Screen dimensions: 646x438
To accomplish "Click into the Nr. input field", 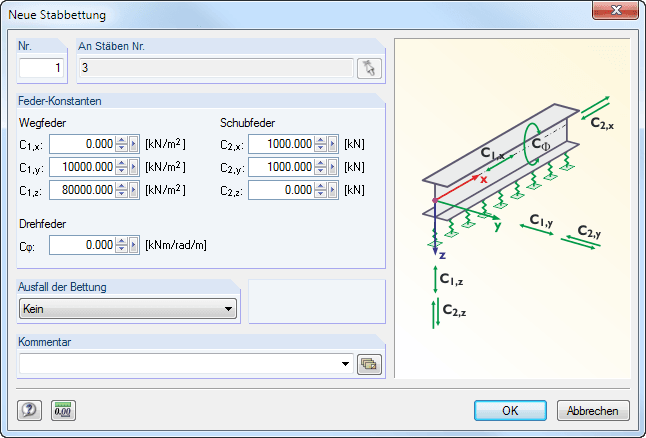I will [42, 68].
